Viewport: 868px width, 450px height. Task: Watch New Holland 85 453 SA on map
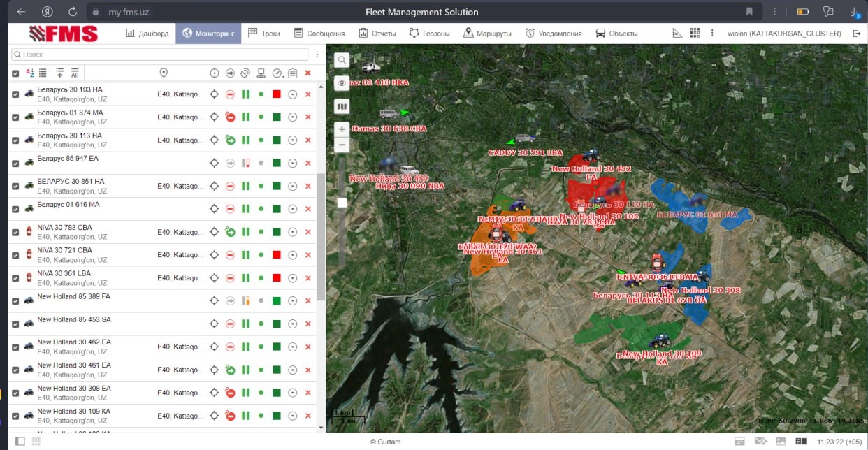pyautogui.click(x=215, y=324)
